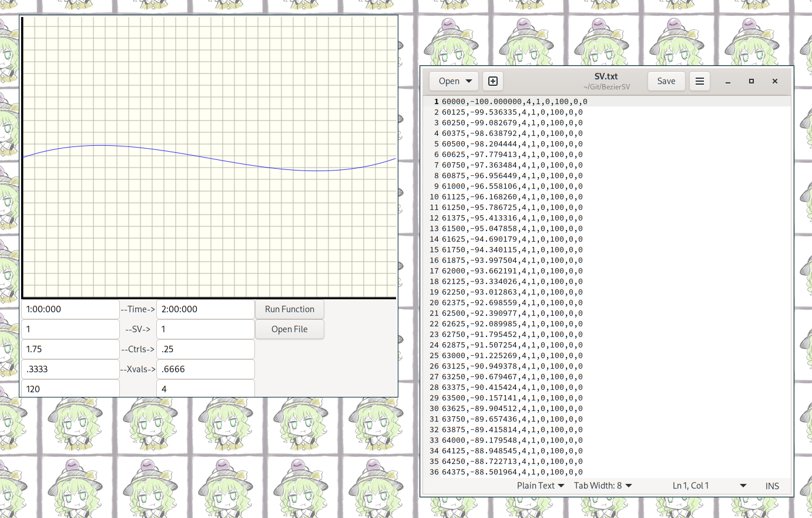
Task: Click line 13 text 61500,-95.047858
Action: click(512, 229)
